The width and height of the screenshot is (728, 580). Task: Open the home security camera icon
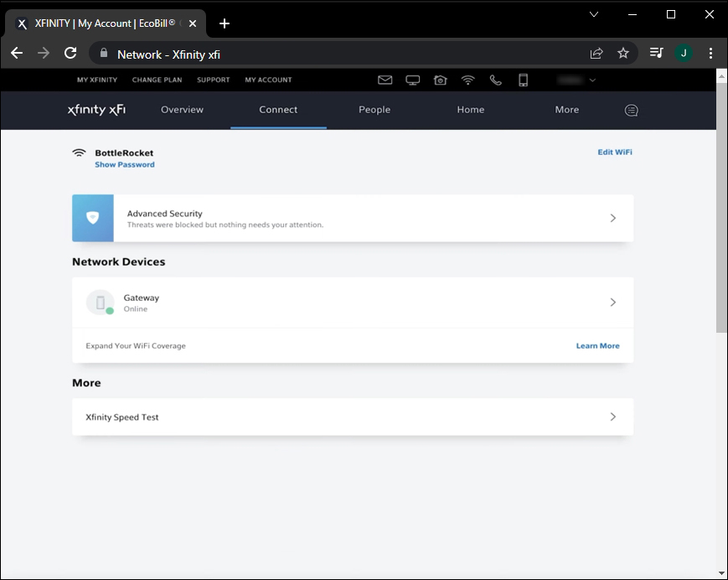440,80
